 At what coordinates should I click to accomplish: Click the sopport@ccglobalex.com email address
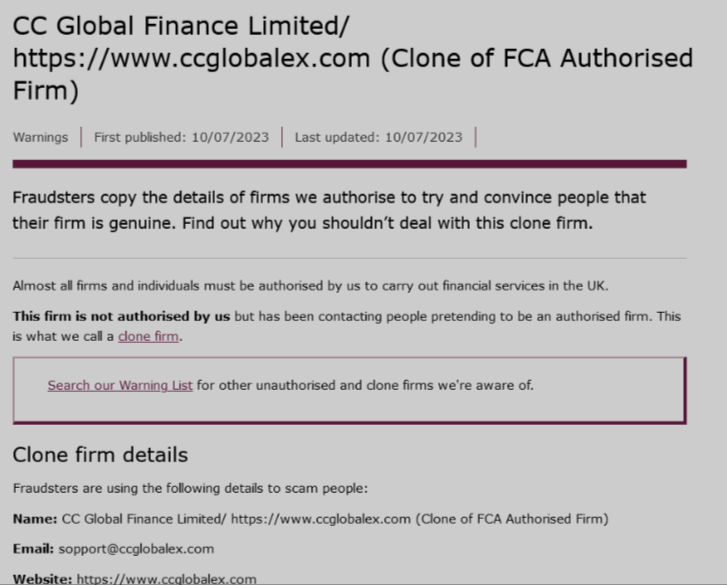136,549
